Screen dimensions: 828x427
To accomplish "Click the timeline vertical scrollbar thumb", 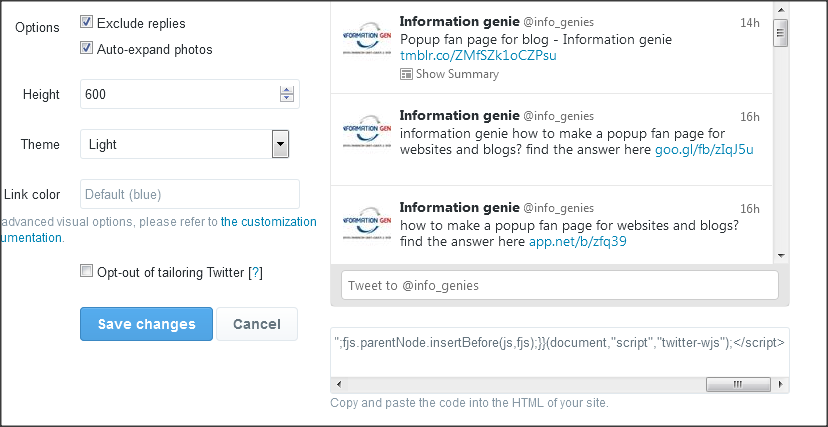I will [781, 33].
